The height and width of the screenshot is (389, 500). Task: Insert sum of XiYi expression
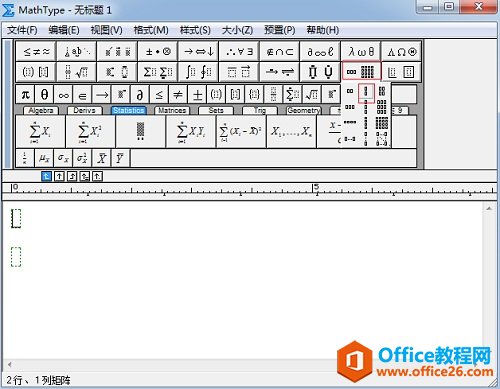(x=191, y=132)
